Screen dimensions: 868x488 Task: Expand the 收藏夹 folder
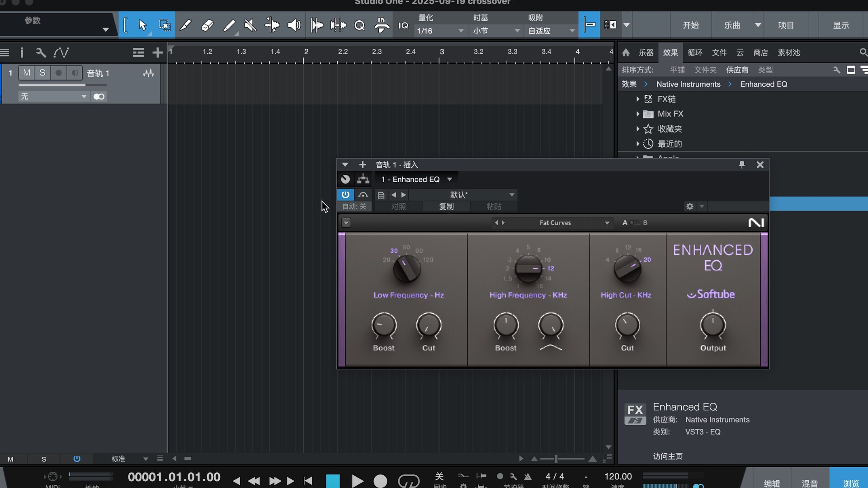638,129
